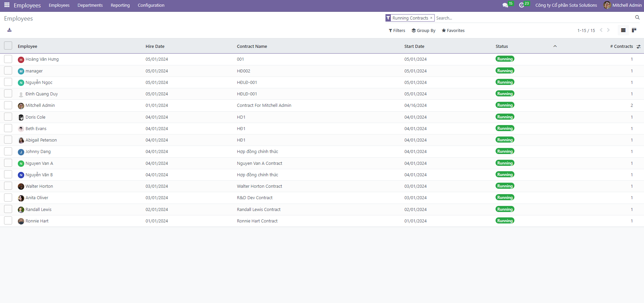This screenshot has height=303, width=644.
Task: Open the apps grid home menu
Action: (x=7, y=5)
